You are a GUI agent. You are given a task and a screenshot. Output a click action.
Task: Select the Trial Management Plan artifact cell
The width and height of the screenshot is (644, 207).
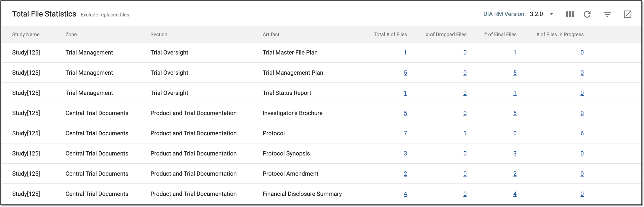(x=293, y=73)
